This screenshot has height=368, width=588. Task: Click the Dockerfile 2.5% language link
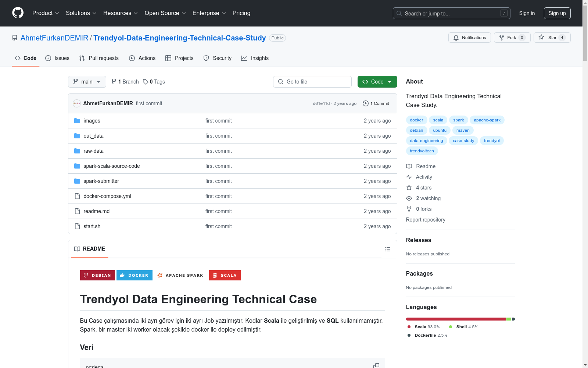pos(427,335)
